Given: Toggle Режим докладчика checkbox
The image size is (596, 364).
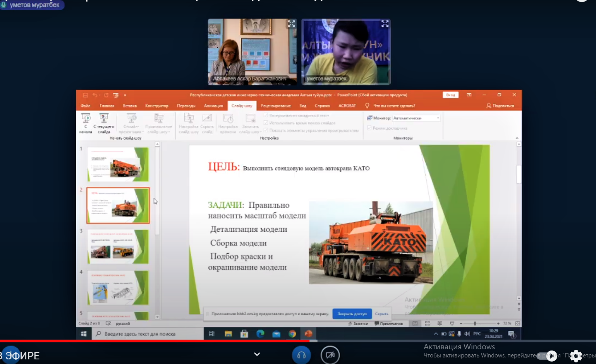Looking at the screenshot, I should [369, 128].
